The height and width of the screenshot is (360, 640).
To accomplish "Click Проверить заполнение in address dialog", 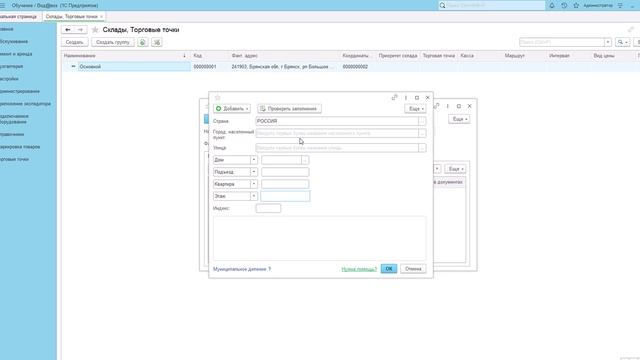I will (x=289, y=109).
